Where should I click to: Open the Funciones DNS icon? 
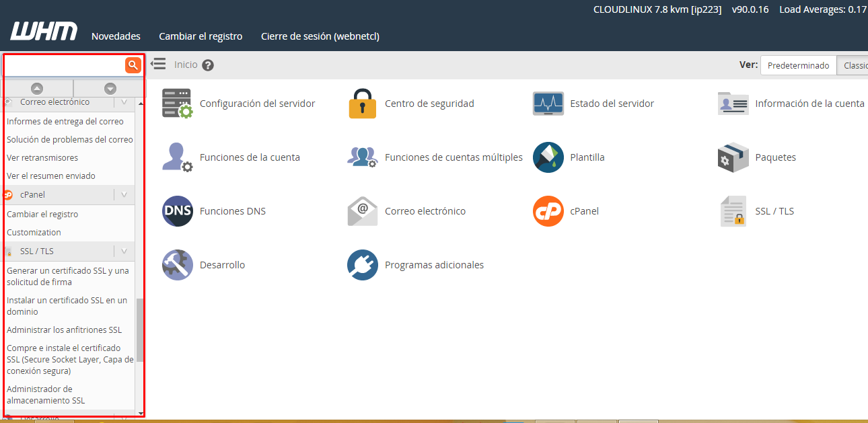[177, 211]
